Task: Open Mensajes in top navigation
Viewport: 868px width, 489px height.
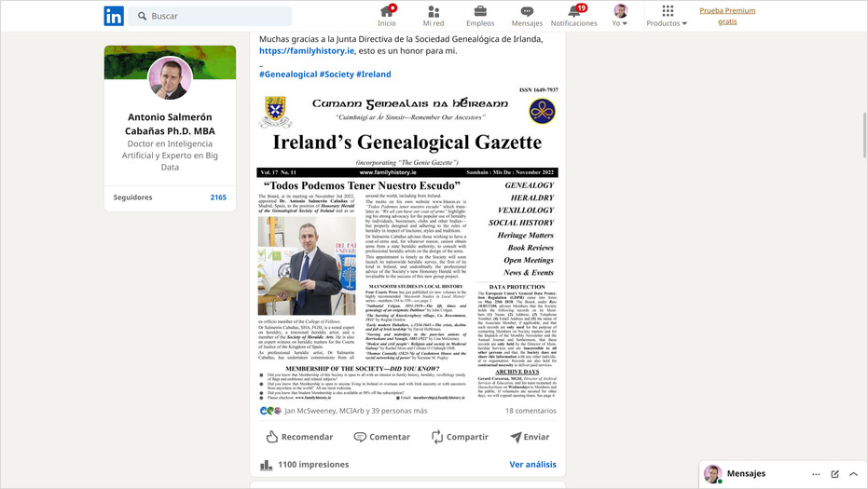Action: (527, 16)
